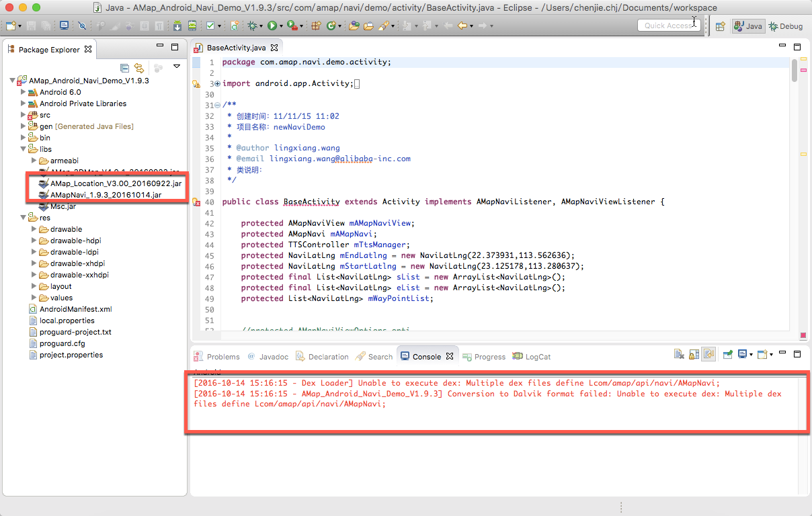Screen dimensions: 812x516
Task: Select the proguard-project.txt file
Action: tap(70, 332)
